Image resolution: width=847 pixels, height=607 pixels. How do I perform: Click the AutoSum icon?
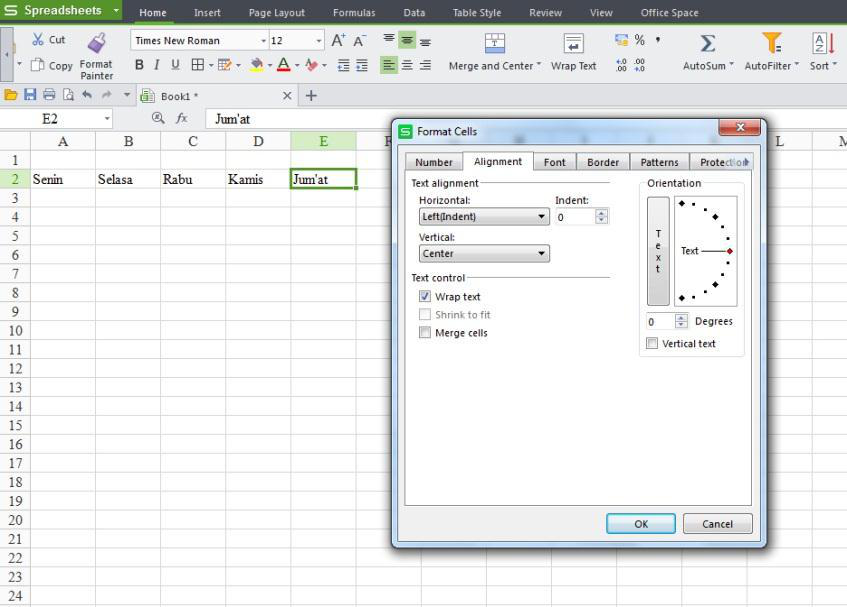coord(707,44)
